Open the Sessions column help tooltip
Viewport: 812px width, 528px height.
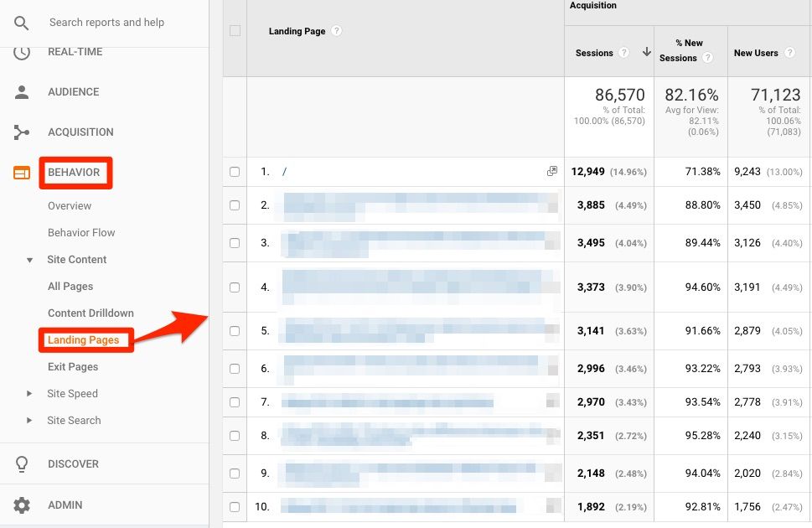point(623,52)
